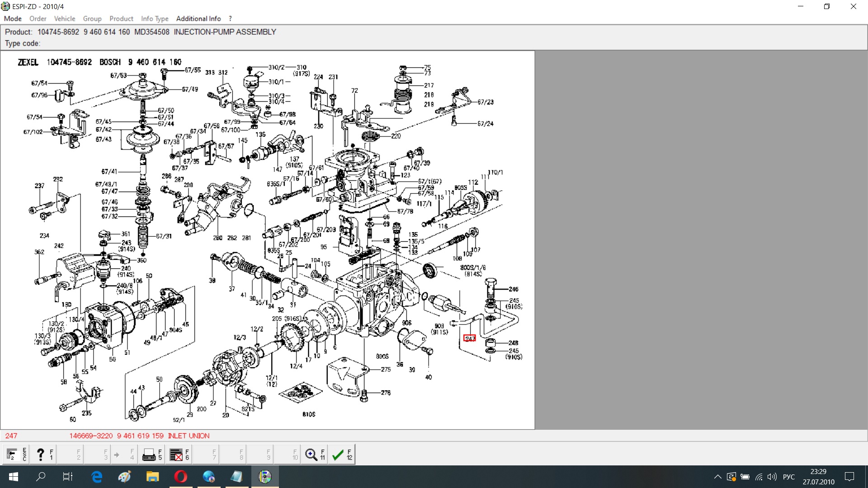Click the F6 list delete icon
The image size is (868, 488).
[x=179, y=455]
